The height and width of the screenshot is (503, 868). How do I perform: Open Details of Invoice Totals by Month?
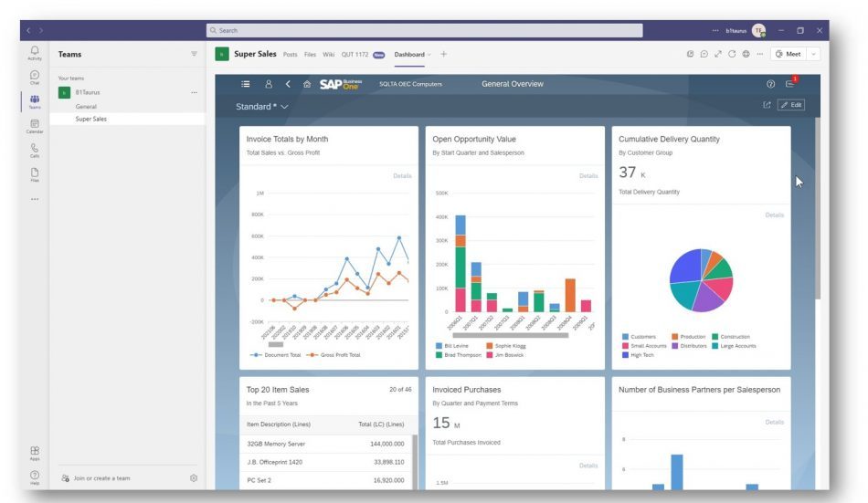point(402,176)
